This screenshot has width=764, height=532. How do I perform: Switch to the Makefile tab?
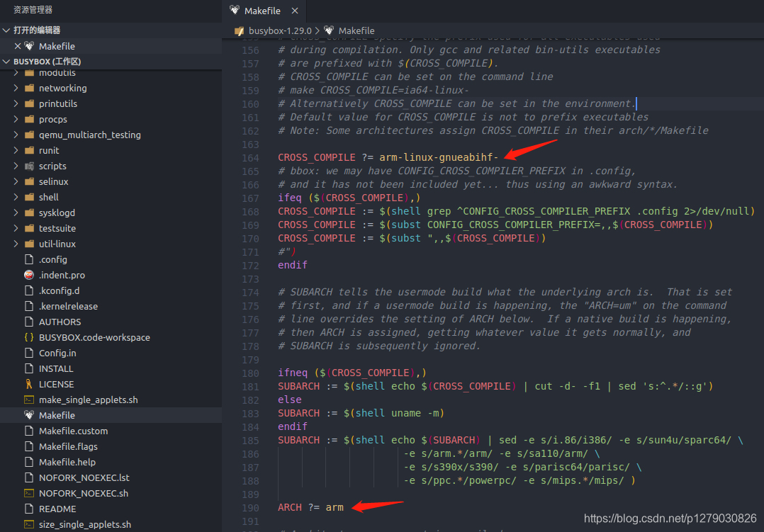262,10
